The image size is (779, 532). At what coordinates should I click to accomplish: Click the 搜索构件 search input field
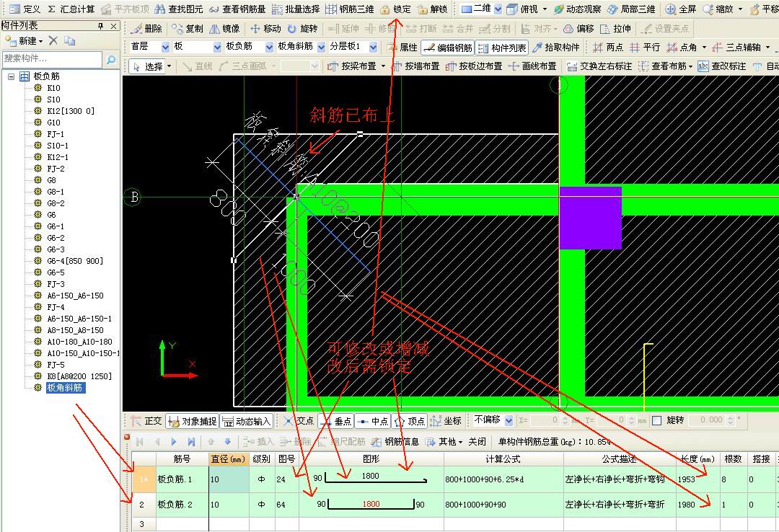click(52, 58)
